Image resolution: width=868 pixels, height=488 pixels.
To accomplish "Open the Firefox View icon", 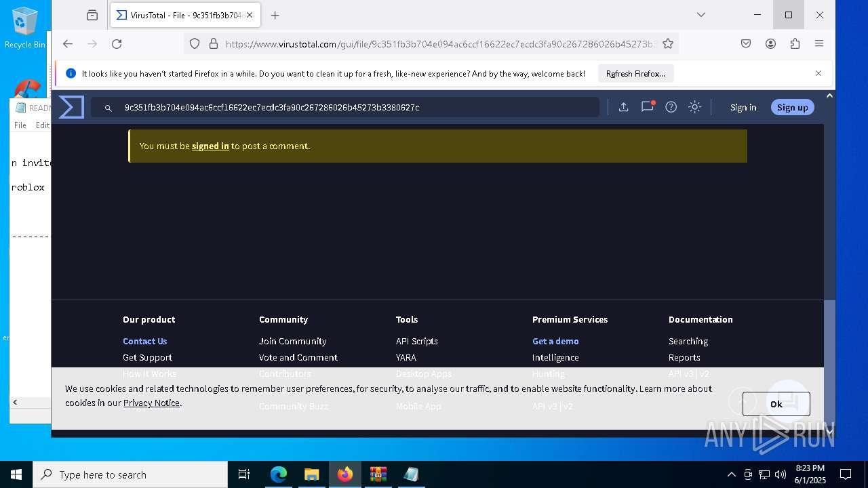I will (92, 15).
